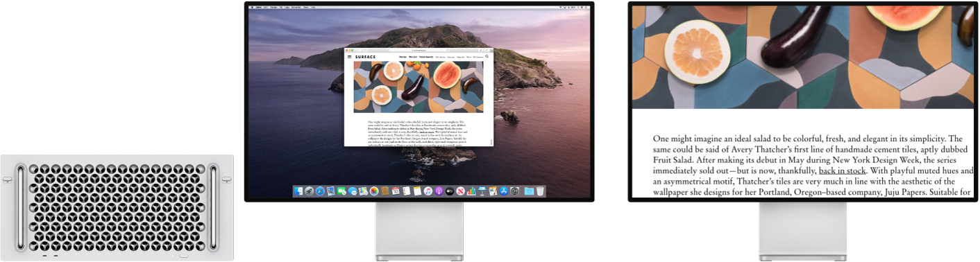Click Safari's back navigation arrow

357,51
